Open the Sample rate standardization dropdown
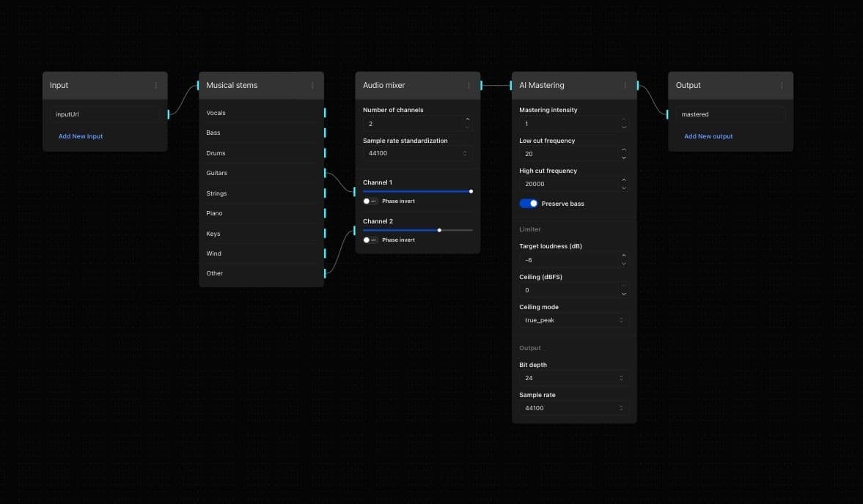The height and width of the screenshot is (504, 863). (x=417, y=154)
